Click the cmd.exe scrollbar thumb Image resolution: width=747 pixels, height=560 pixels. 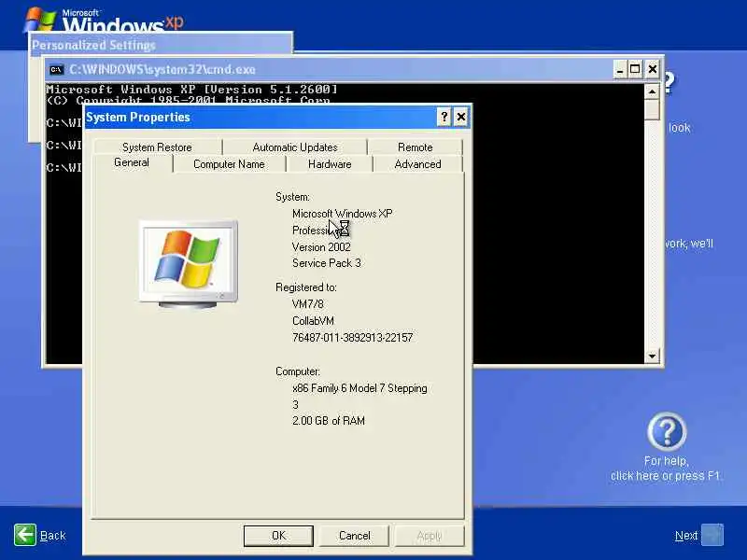[x=652, y=109]
